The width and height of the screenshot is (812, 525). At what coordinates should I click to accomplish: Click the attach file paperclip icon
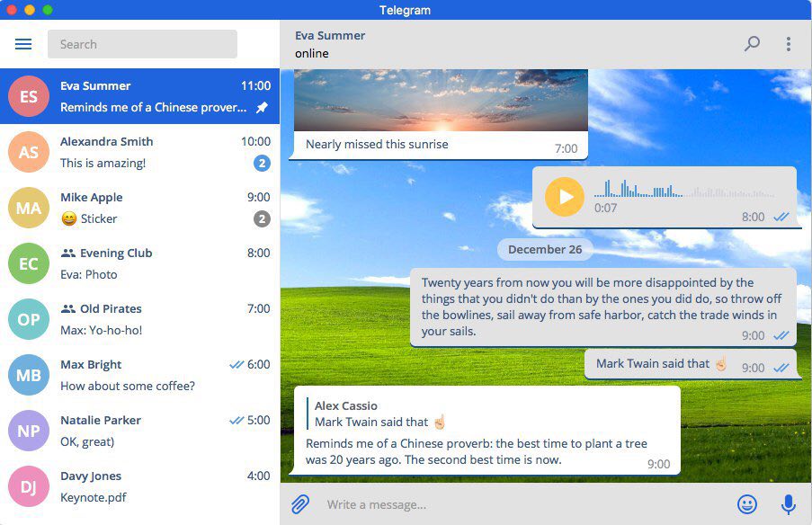300,503
